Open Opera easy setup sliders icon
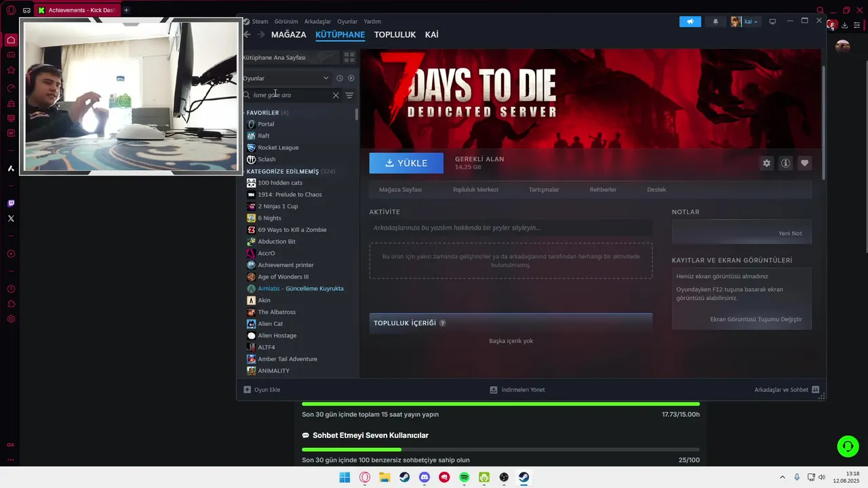 856,26
